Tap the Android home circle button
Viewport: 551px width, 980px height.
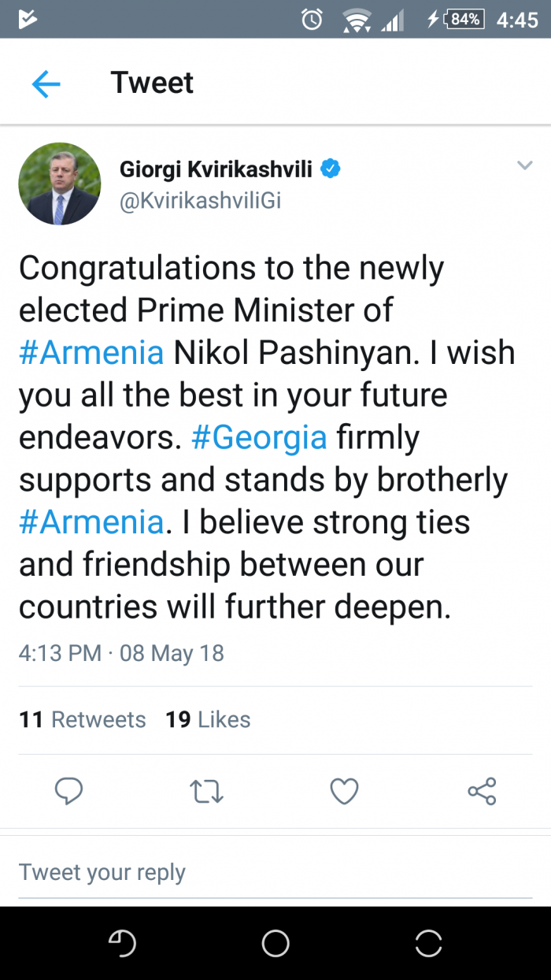coord(275,943)
